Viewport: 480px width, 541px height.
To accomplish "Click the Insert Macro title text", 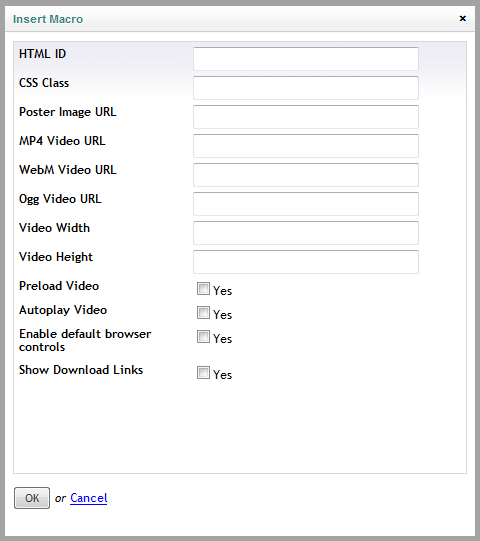I will (x=48, y=19).
